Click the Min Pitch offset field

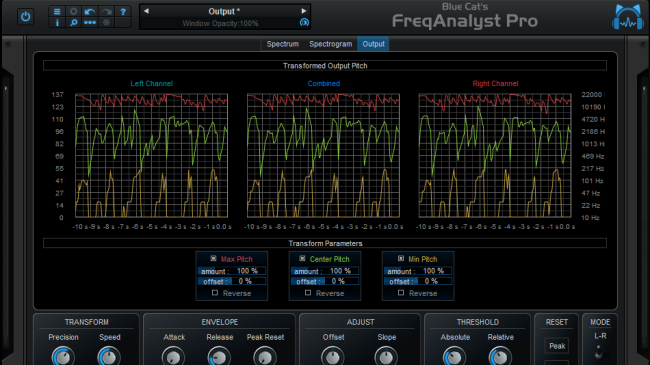418,281
